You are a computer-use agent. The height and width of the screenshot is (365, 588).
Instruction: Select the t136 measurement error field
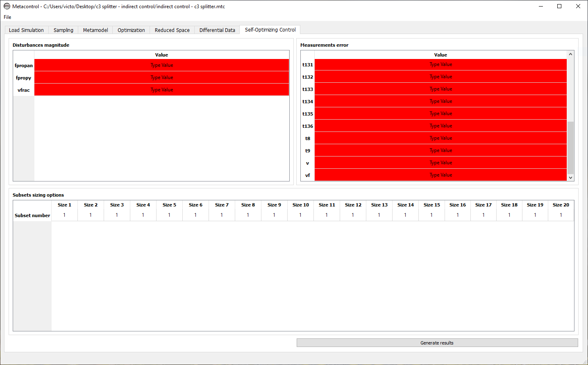point(440,126)
